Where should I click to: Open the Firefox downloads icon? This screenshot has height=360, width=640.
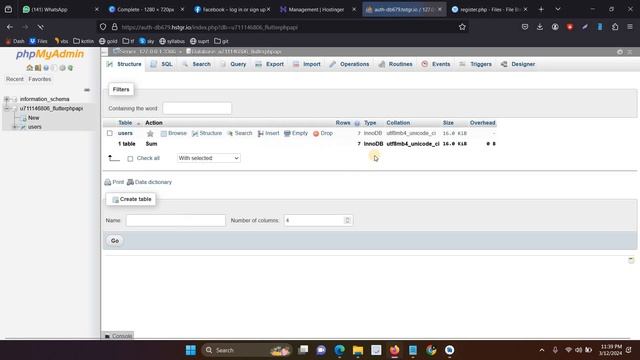click(540, 27)
